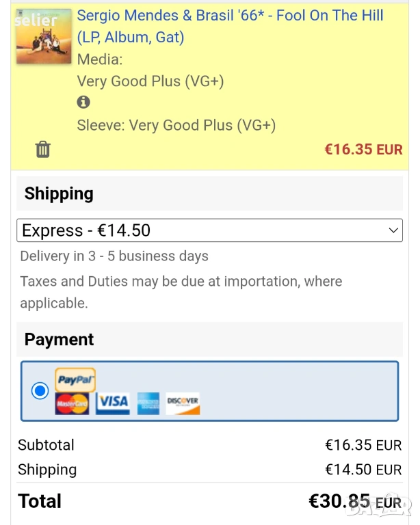Click the item price €16.35 EUR
Image resolution: width=420 pixels, height=525 pixels.
coord(363,150)
